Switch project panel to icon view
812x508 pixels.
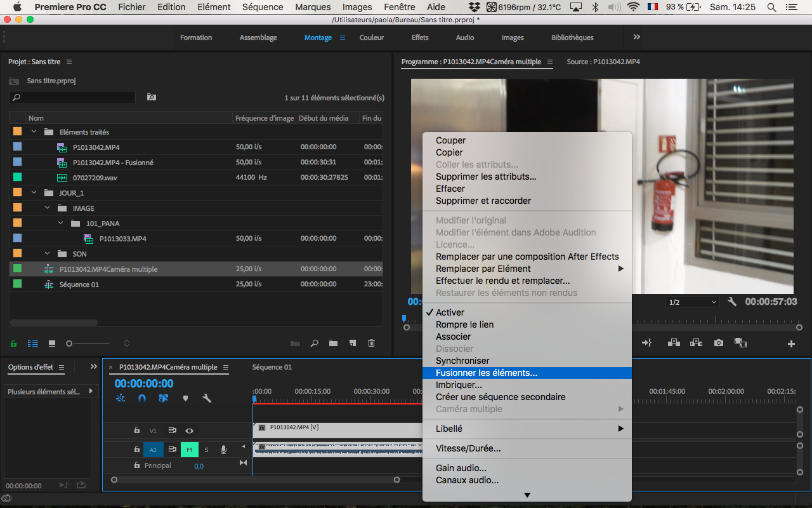(52, 344)
